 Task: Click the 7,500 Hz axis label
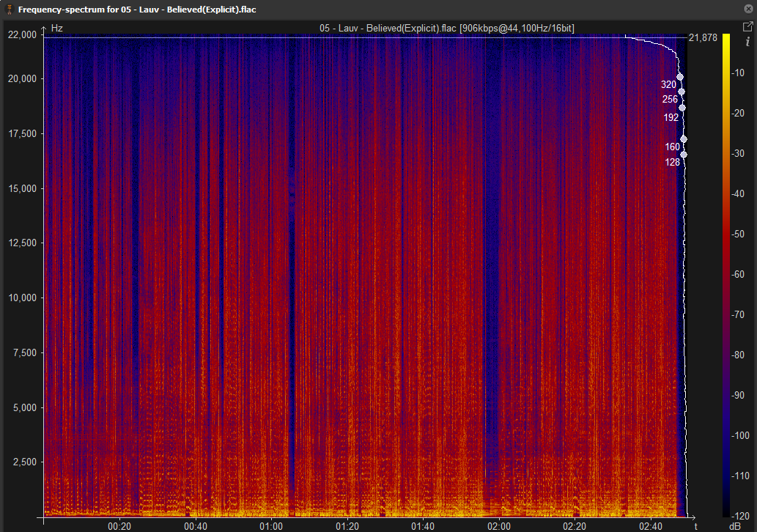[25, 353]
